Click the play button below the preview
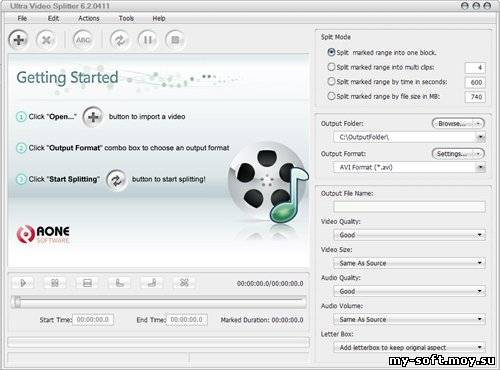 (x=23, y=283)
